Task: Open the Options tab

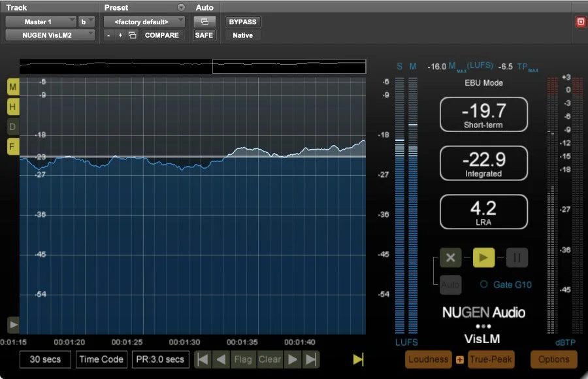Action: pyautogui.click(x=554, y=359)
